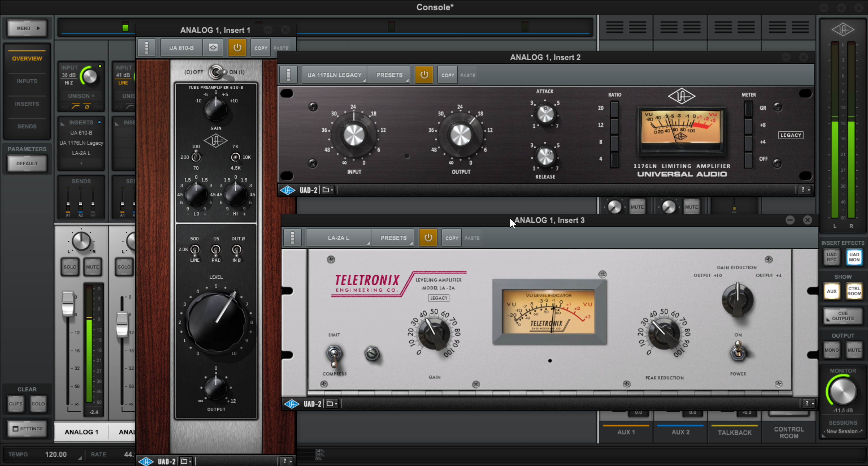Open the UA 610-B plugin options menu icon
The width and height of the screenshot is (868, 466).
[x=146, y=48]
